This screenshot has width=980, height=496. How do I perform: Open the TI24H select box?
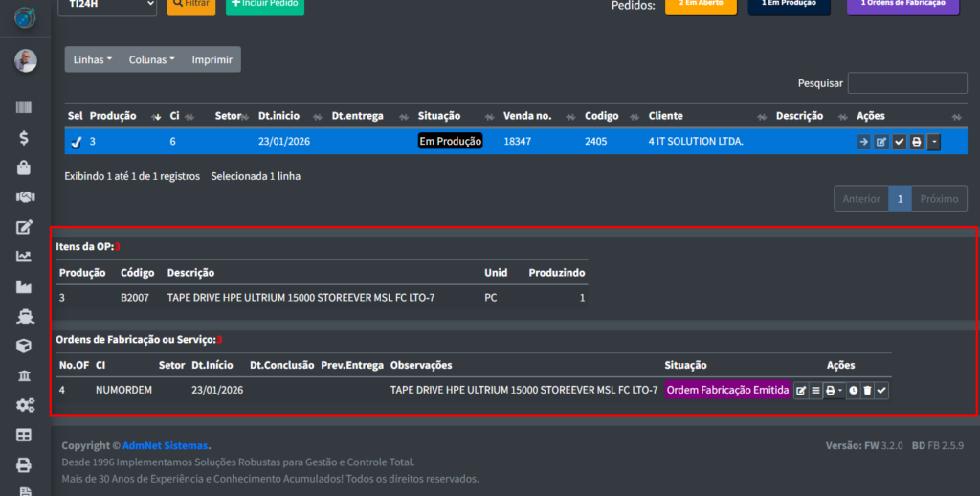click(106, 5)
